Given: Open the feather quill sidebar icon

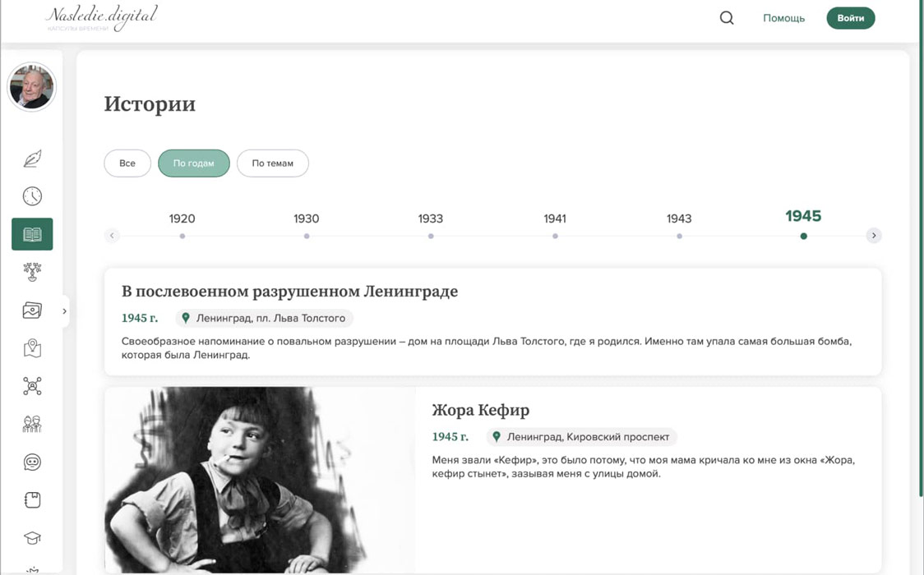Looking at the screenshot, I should point(32,159).
